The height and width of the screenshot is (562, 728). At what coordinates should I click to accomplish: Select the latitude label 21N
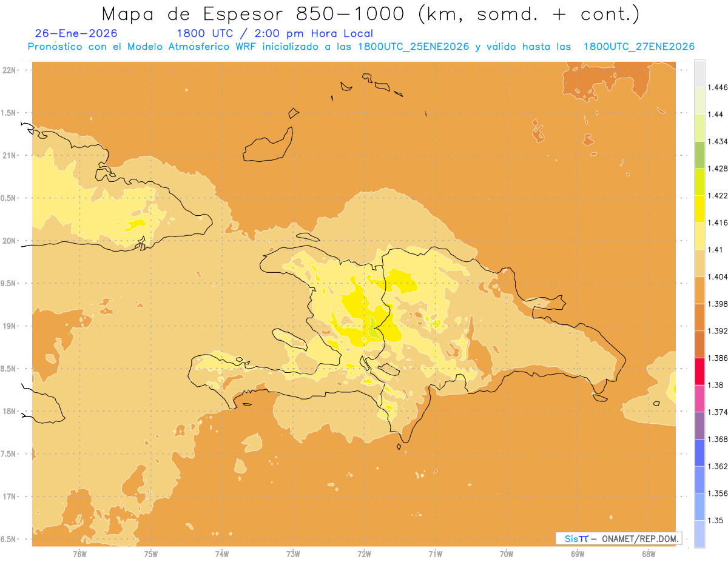click(x=9, y=155)
